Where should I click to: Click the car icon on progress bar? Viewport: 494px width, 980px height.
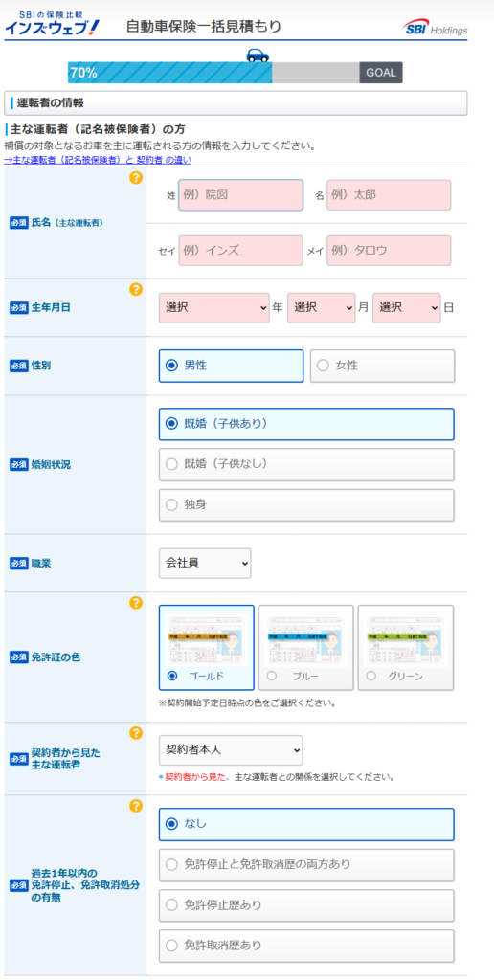tap(258, 55)
